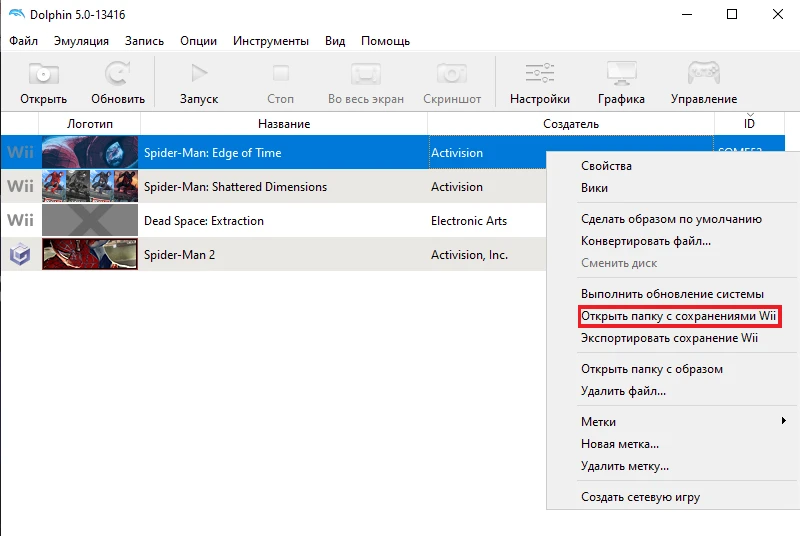This screenshot has height=536, width=800.
Task: Open Настройки settings sliders icon
Action: pyautogui.click(x=539, y=74)
